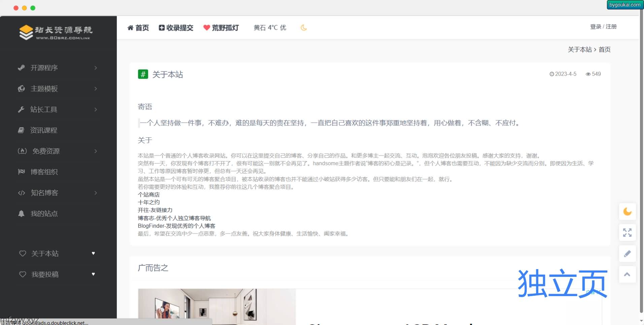Toggle night mode moon icon in top navbar
Image resolution: width=644 pixels, height=325 pixels.
pos(303,28)
